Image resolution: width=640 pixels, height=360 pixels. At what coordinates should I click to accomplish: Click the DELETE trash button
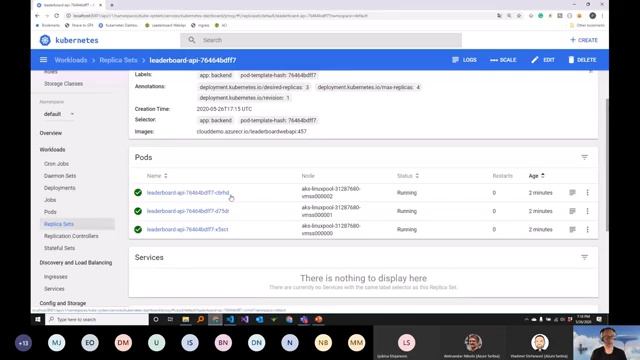(582, 60)
